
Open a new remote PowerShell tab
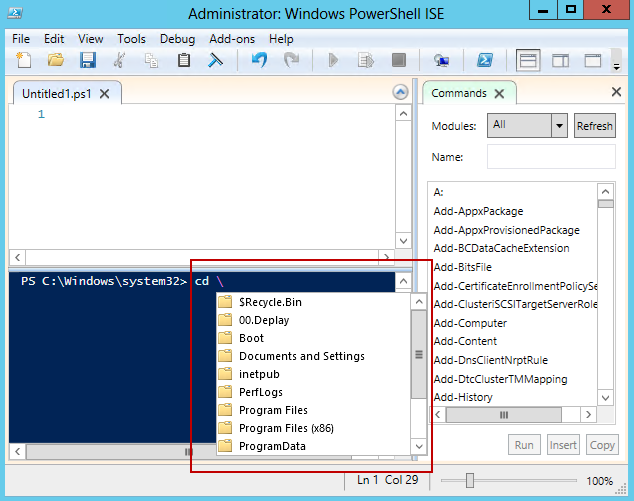tap(441, 61)
